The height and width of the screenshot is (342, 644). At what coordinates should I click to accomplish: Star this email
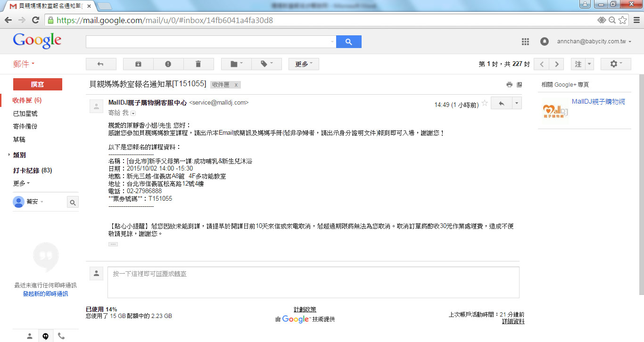[x=484, y=103]
